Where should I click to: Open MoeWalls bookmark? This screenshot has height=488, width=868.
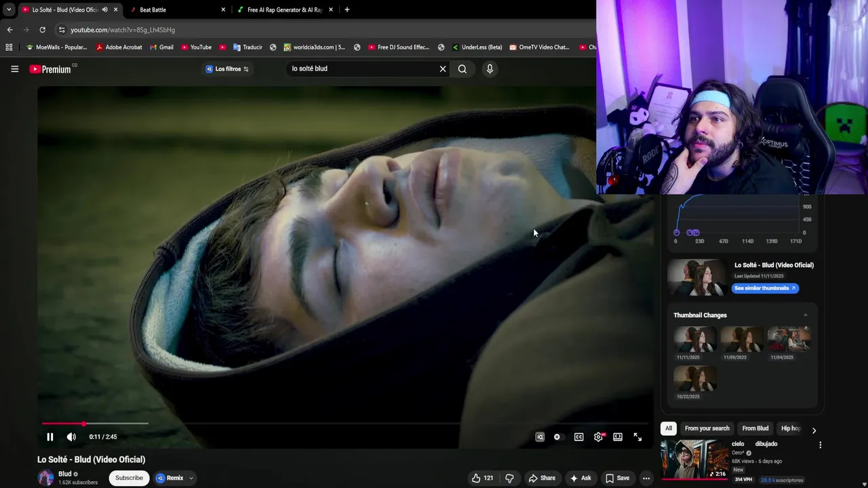click(x=56, y=47)
